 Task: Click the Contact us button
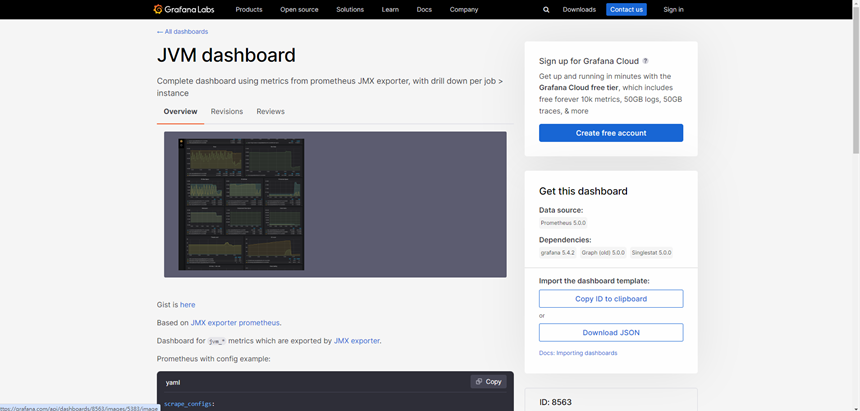(626, 9)
